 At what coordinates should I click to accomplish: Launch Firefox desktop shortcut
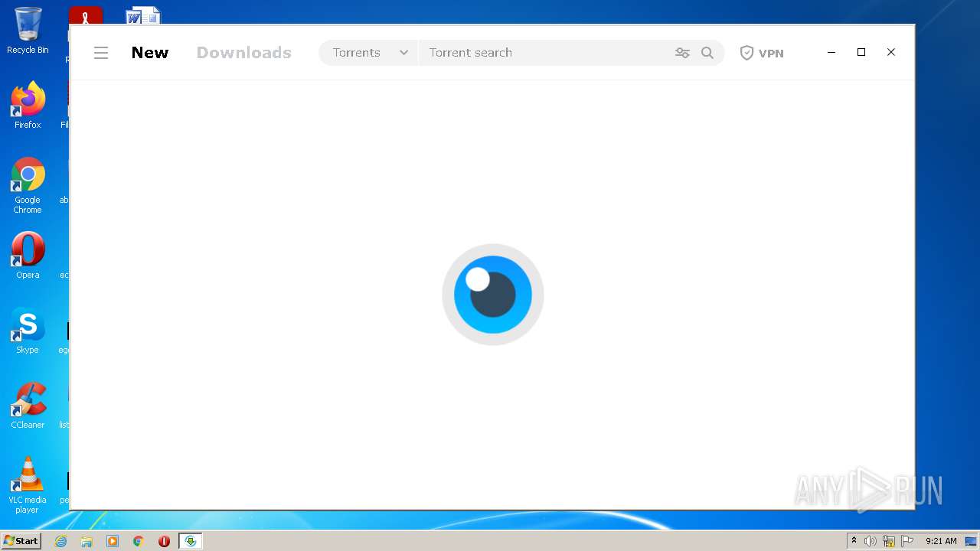[x=28, y=106]
